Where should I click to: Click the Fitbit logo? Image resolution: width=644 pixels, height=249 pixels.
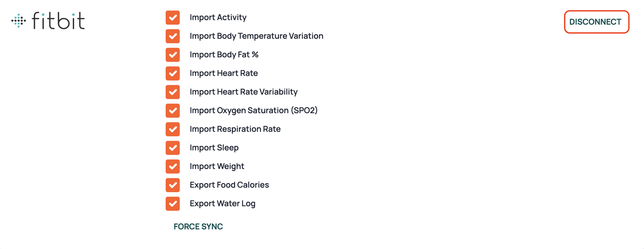click(x=48, y=20)
